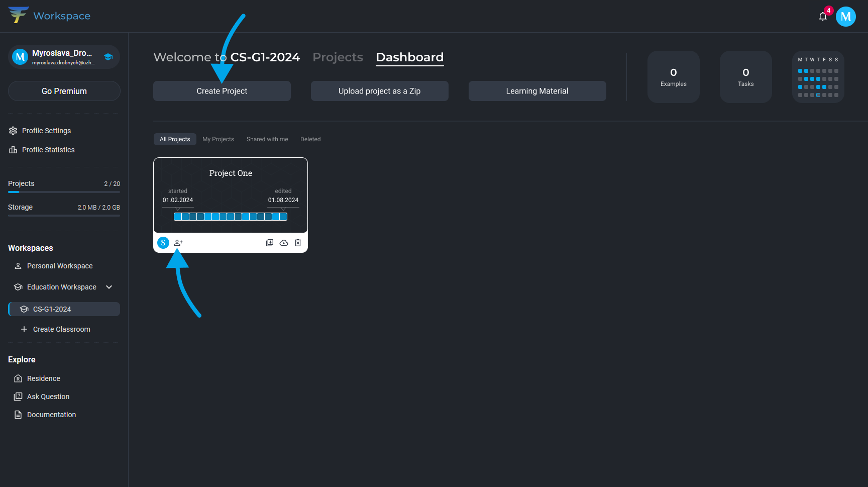Duplicate Project One using the copy icon
The image size is (868, 487).
point(270,243)
